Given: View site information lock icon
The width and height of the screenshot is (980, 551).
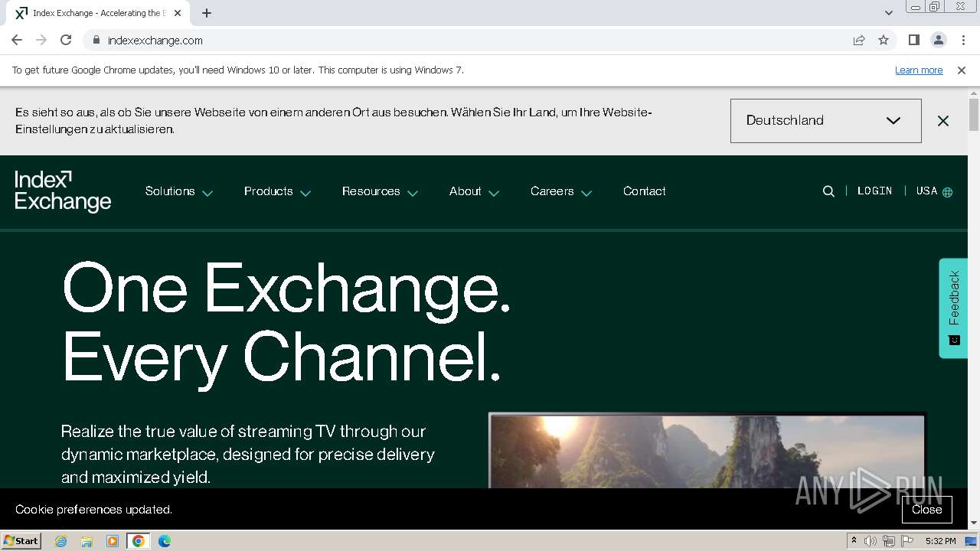Looking at the screenshot, I should pos(96,40).
